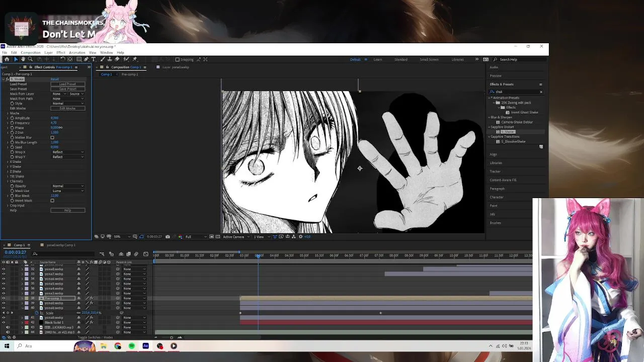Adjust the timeline zoom slider

coord(171,337)
